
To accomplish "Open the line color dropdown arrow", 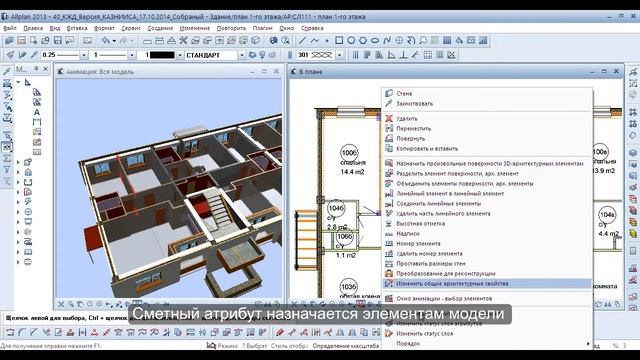I will click(x=180, y=55).
